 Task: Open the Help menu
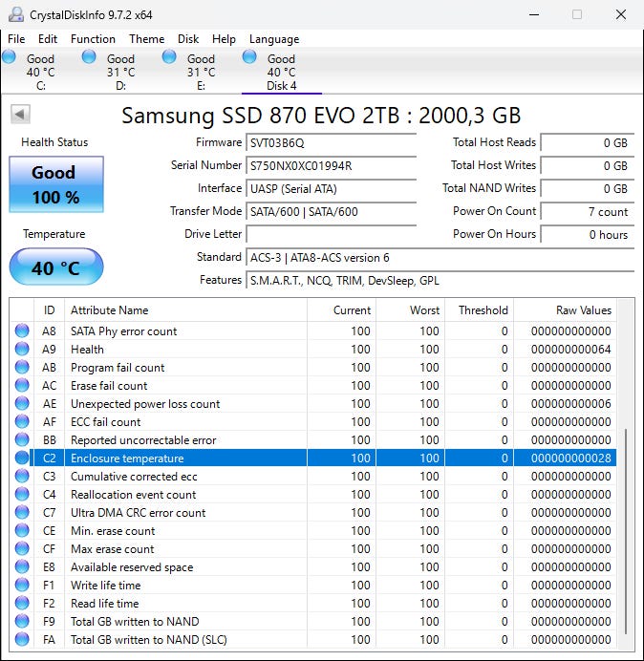[x=224, y=39]
